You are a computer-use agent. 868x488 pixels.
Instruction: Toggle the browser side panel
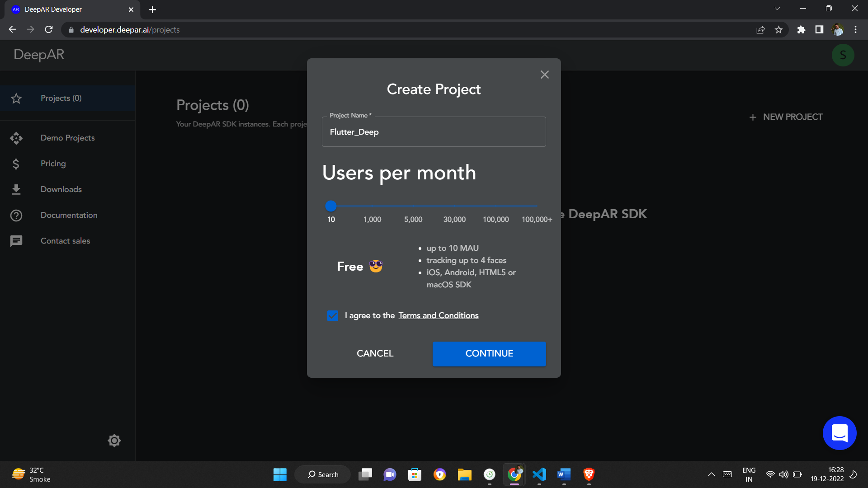(x=819, y=30)
